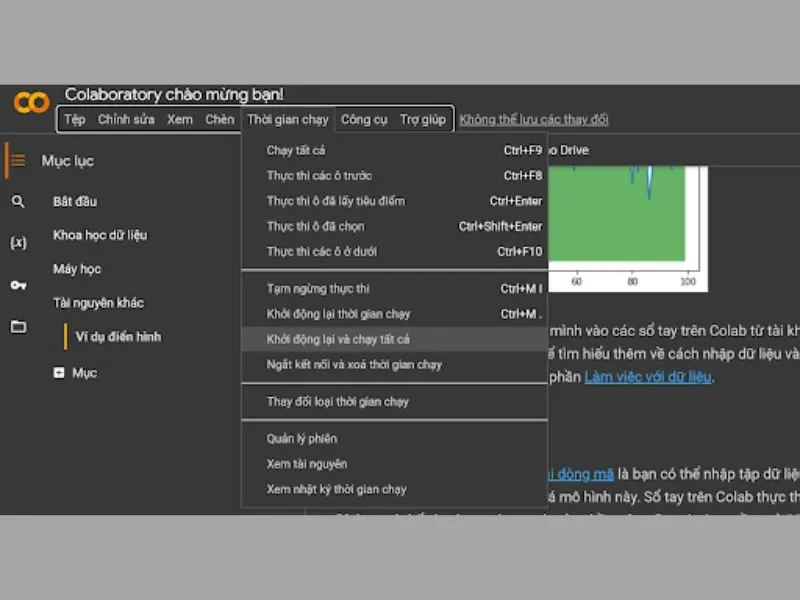Image resolution: width=800 pixels, height=600 pixels.
Task: Open the table of contents sidebar icon
Action: click(x=18, y=161)
